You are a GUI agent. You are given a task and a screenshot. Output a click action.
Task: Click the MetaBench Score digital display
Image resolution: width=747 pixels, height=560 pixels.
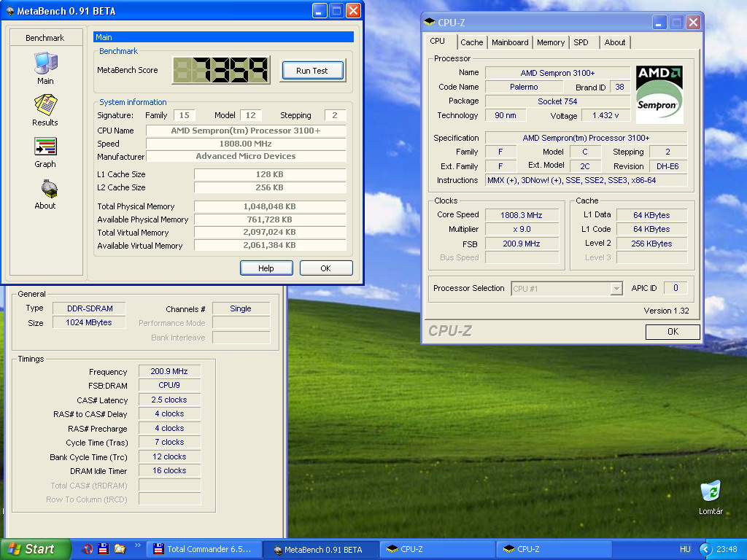[x=221, y=70]
